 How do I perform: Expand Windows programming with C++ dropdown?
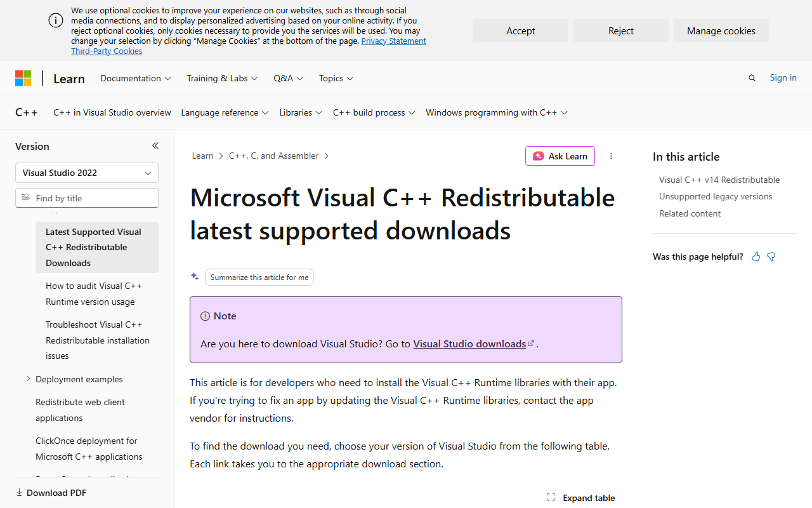[497, 112]
